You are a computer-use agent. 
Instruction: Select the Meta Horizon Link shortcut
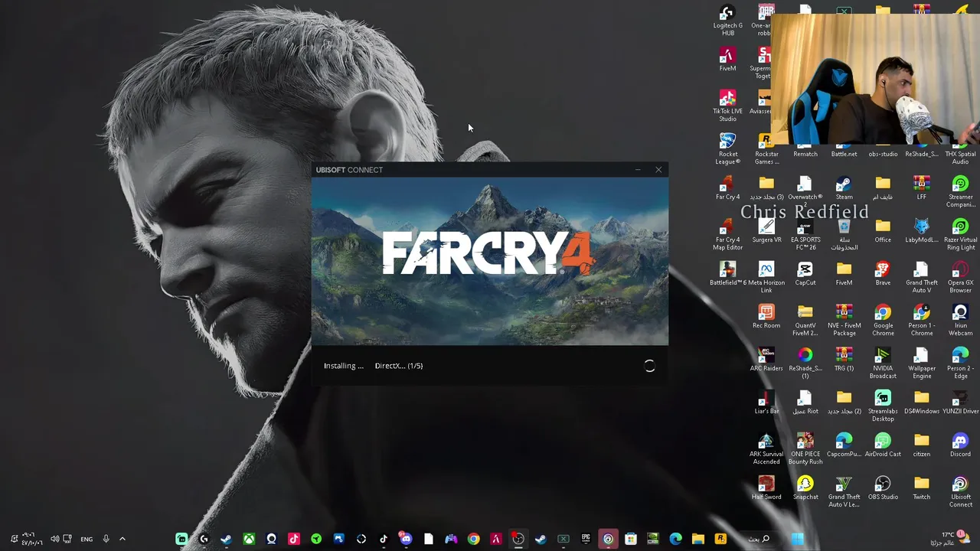click(766, 278)
